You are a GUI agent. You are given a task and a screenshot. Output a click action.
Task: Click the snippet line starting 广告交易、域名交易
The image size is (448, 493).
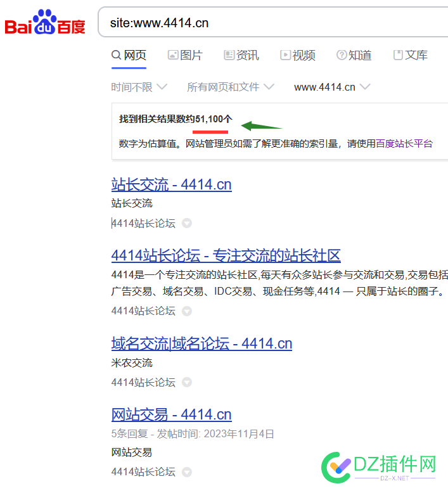click(278, 291)
